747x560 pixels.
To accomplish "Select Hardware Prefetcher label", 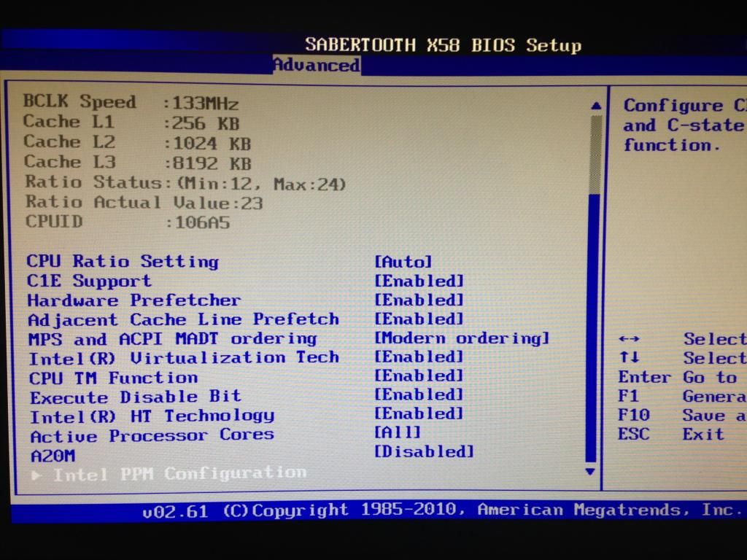I will pyautogui.click(x=134, y=300).
